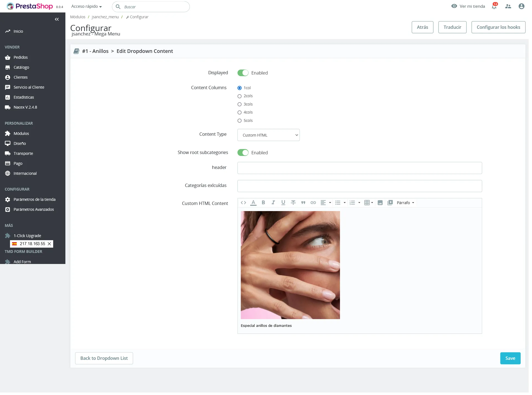Insert an image using the picture icon

(x=380, y=203)
